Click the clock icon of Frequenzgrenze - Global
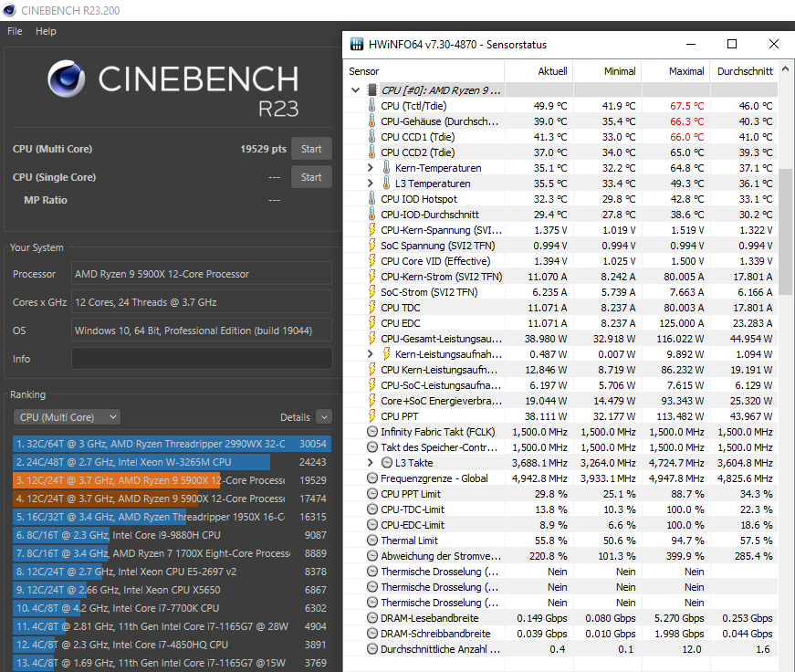The width and height of the screenshot is (795, 672). 372,478
